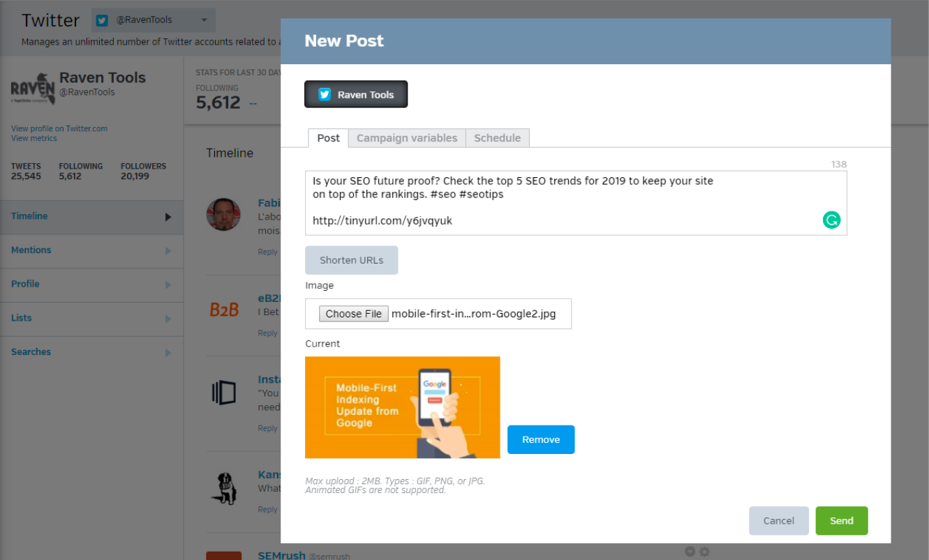Send the new post
929x560 pixels.
click(x=842, y=521)
